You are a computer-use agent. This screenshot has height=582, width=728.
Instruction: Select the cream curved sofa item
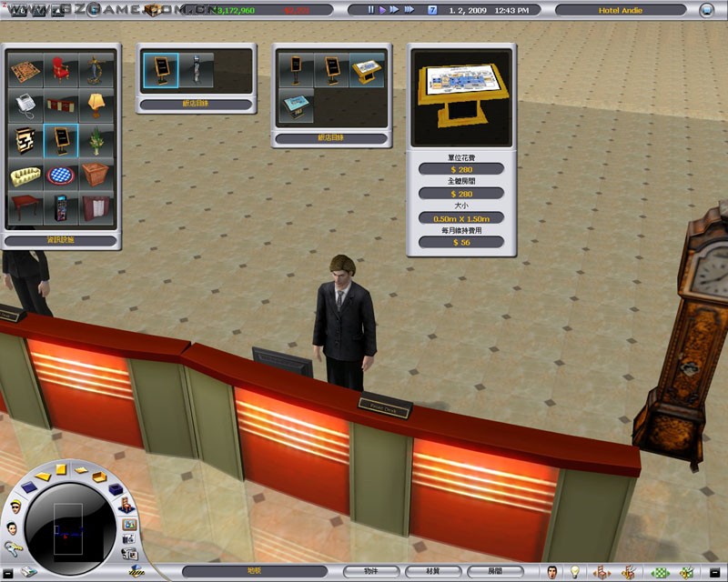tap(26, 176)
